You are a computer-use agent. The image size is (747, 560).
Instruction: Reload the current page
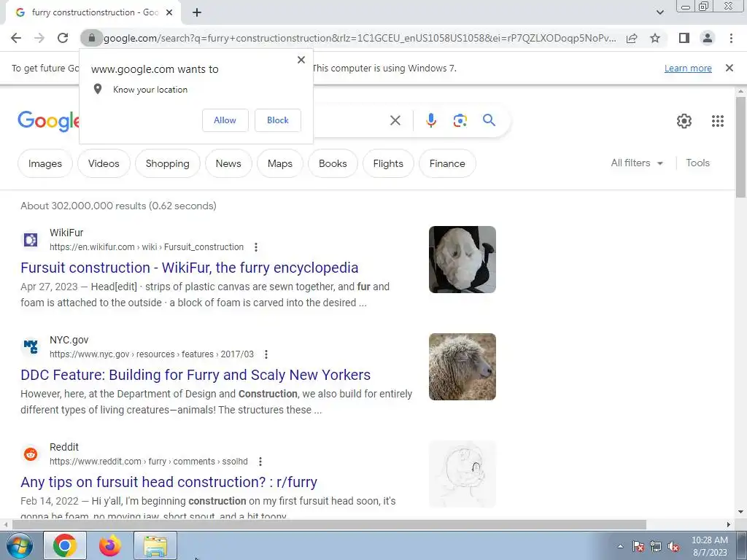[x=63, y=38]
